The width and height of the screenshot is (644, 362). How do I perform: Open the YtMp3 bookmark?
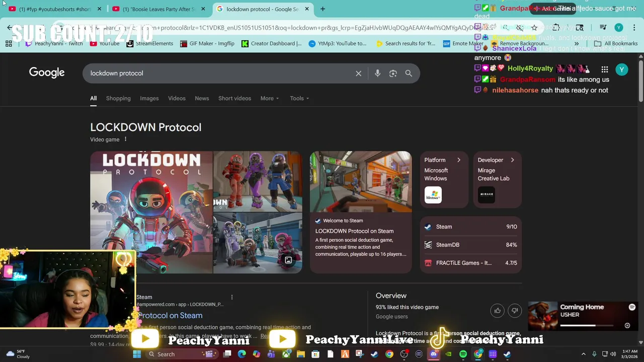coord(338,44)
